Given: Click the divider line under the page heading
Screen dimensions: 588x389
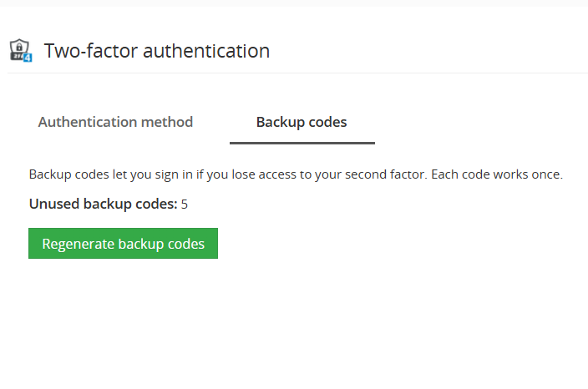Looking at the screenshot, I should click(x=297, y=73).
